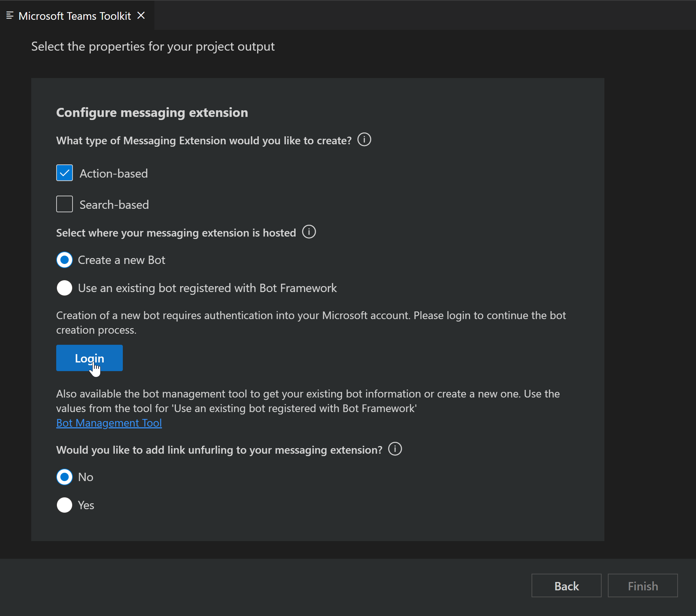Choose Use an existing bot registered with Bot Framework
The height and width of the screenshot is (616, 696).
(65, 288)
